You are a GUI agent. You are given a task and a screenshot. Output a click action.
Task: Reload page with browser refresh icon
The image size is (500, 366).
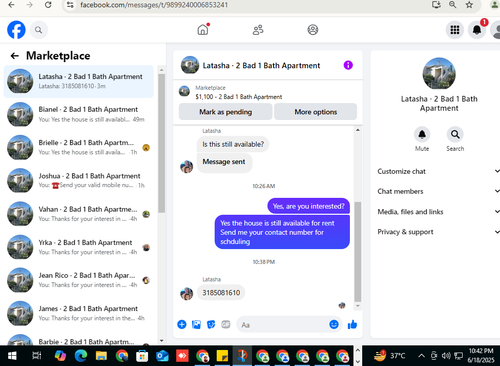pyautogui.click(x=48, y=5)
